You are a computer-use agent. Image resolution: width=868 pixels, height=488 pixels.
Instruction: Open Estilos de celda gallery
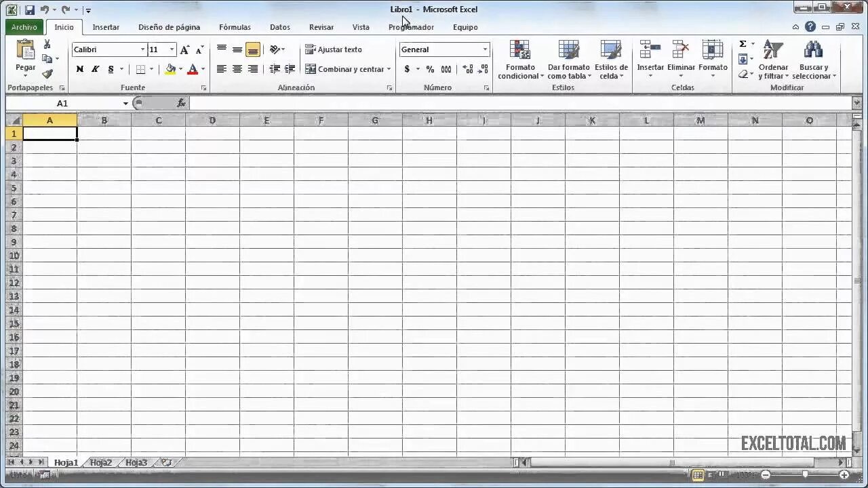(611, 60)
